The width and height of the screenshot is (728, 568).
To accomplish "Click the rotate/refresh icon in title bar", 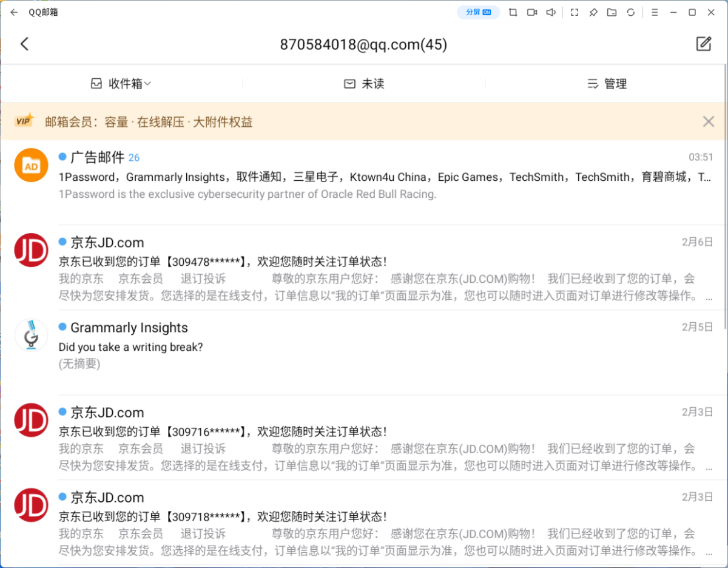I will 631,12.
